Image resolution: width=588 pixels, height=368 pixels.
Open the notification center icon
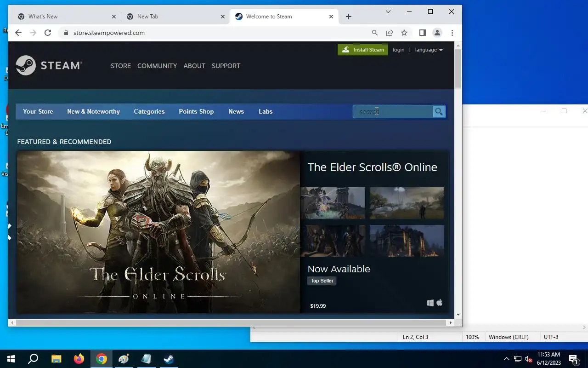[573, 359]
